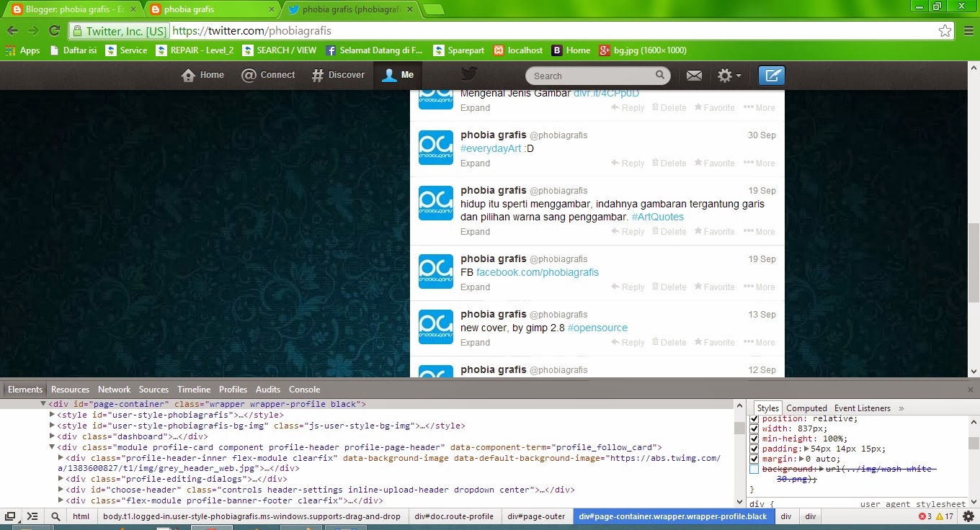Enable the disabled background property checkbox
The image size is (980, 530).
(754, 469)
